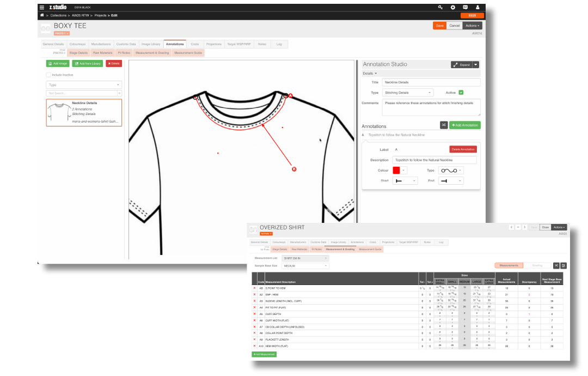Switch to the Image Library tab
Screen dimensions: 588x376
[151, 44]
